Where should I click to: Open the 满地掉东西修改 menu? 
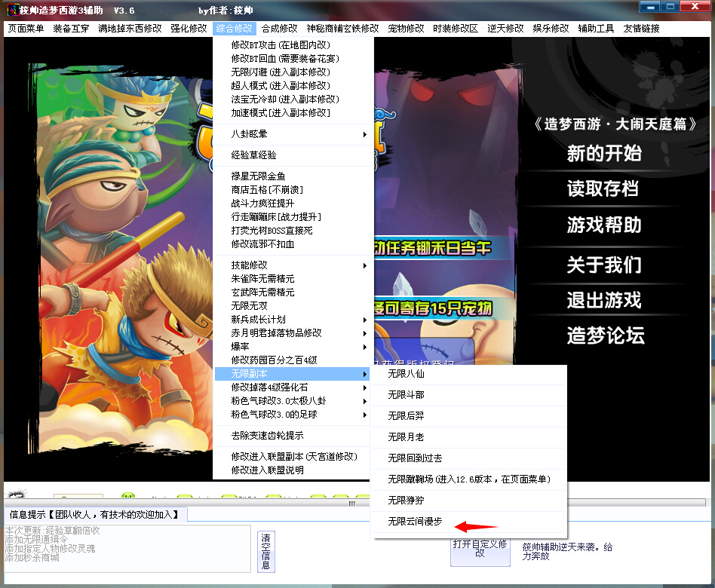(x=130, y=28)
